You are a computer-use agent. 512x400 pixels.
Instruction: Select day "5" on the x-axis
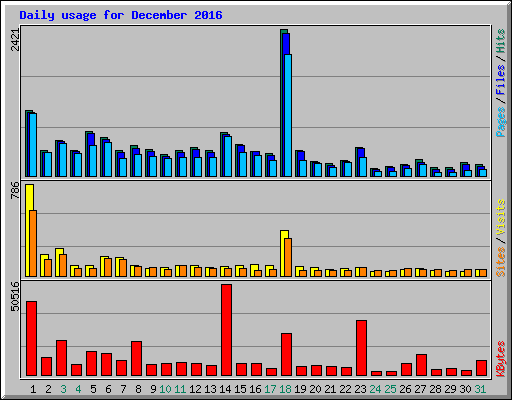click(x=93, y=389)
